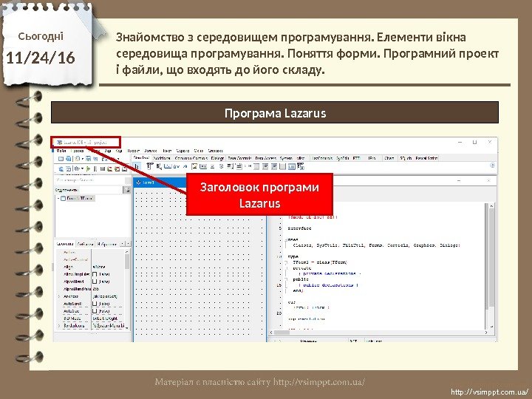Screen dimensions: 532x399
Task: Click the BiDiMode property row
Action: [x=90, y=318]
